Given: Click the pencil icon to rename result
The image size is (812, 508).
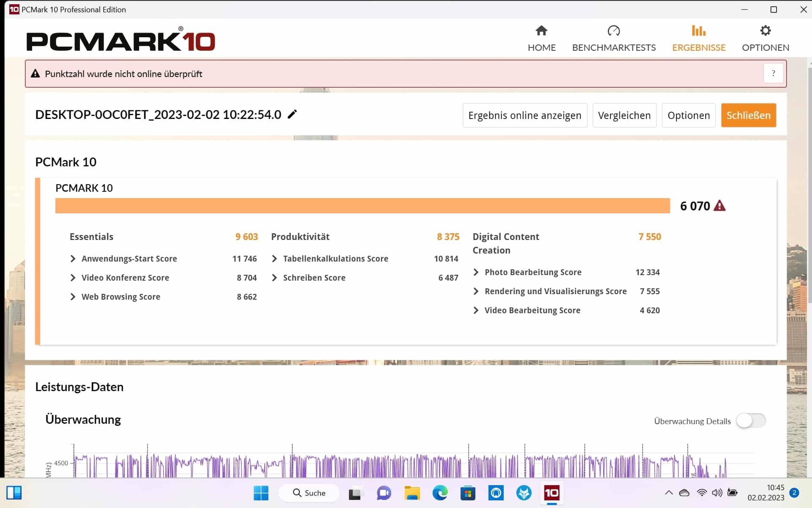Looking at the screenshot, I should coord(292,114).
